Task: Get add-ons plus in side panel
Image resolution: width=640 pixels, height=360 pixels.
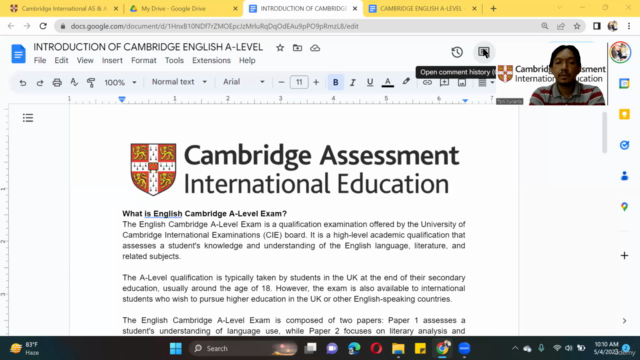Action: pos(624,256)
